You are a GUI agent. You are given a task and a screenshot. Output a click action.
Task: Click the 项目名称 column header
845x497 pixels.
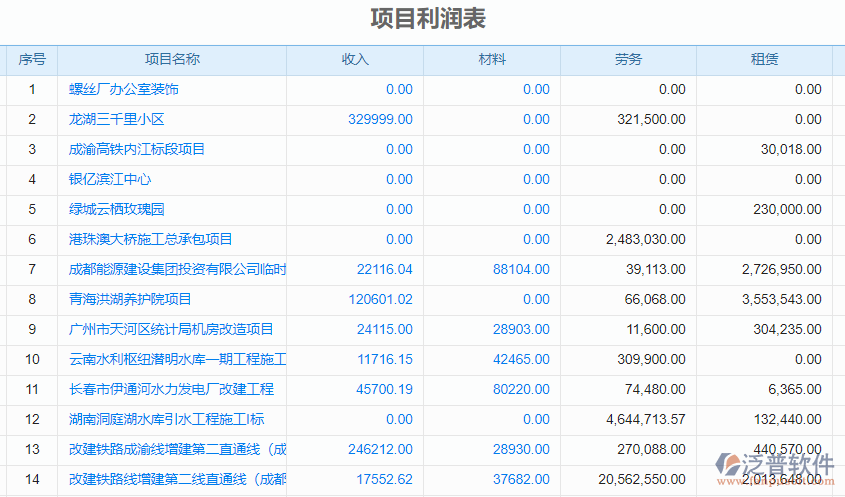click(x=172, y=60)
